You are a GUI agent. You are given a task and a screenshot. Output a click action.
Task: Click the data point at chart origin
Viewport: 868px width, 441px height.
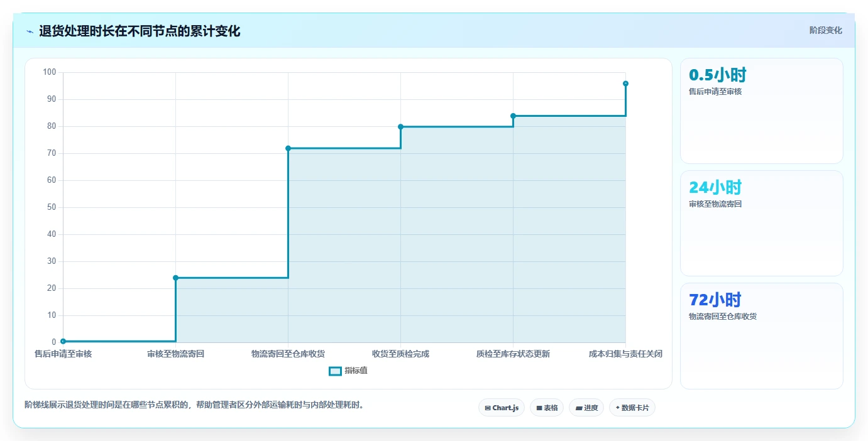[x=63, y=341]
